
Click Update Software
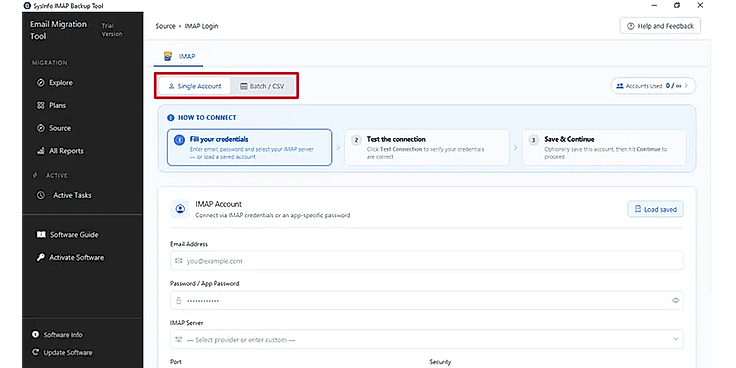62,352
